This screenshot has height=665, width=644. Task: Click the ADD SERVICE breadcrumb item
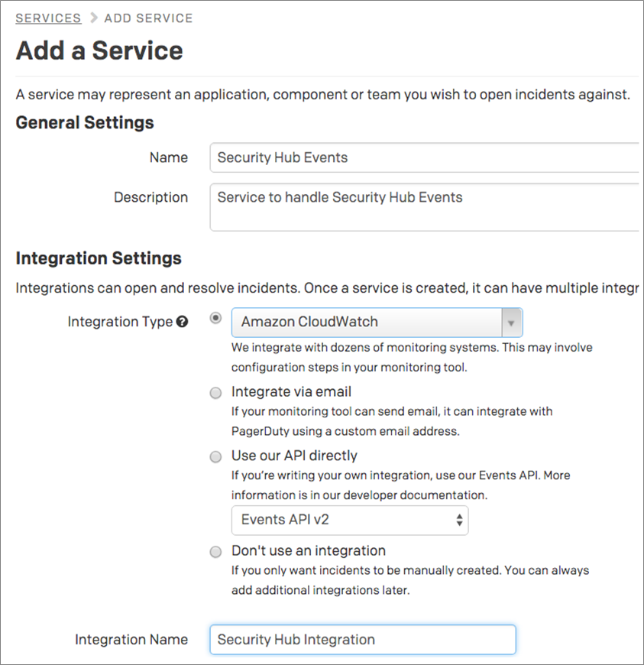point(147,18)
